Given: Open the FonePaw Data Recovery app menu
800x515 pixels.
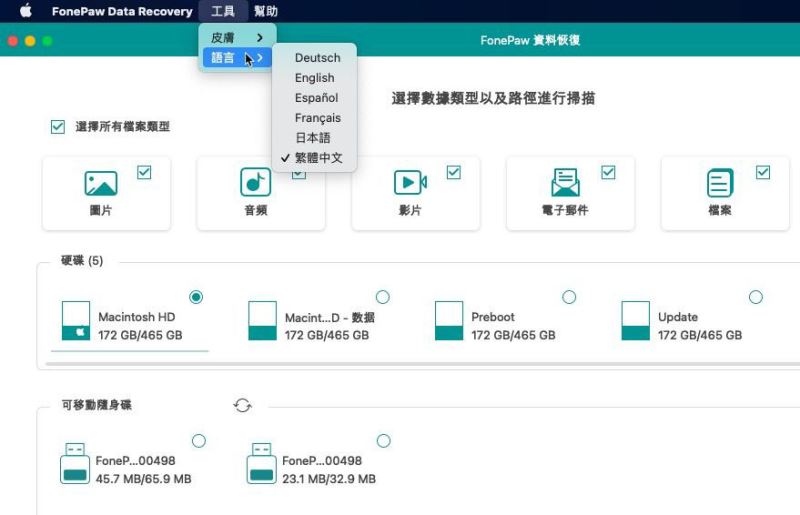Looking at the screenshot, I should coord(122,11).
